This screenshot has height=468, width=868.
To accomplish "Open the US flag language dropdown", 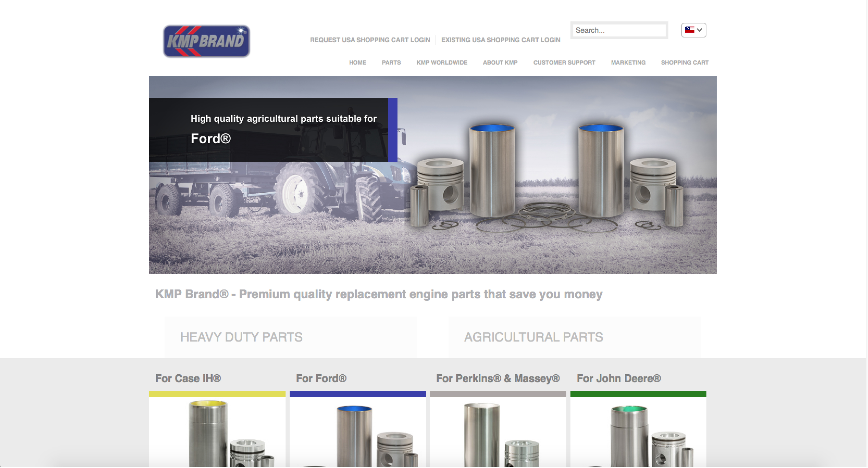I will (693, 30).
